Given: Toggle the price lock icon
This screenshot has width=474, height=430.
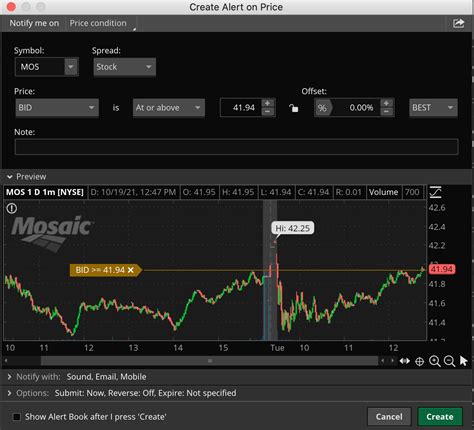Looking at the screenshot, I should 293,108.
